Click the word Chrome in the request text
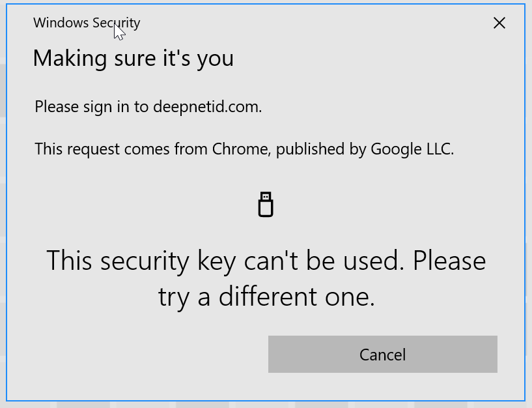The width and height of the screenshot is (532, 408). tap(240, 149)
